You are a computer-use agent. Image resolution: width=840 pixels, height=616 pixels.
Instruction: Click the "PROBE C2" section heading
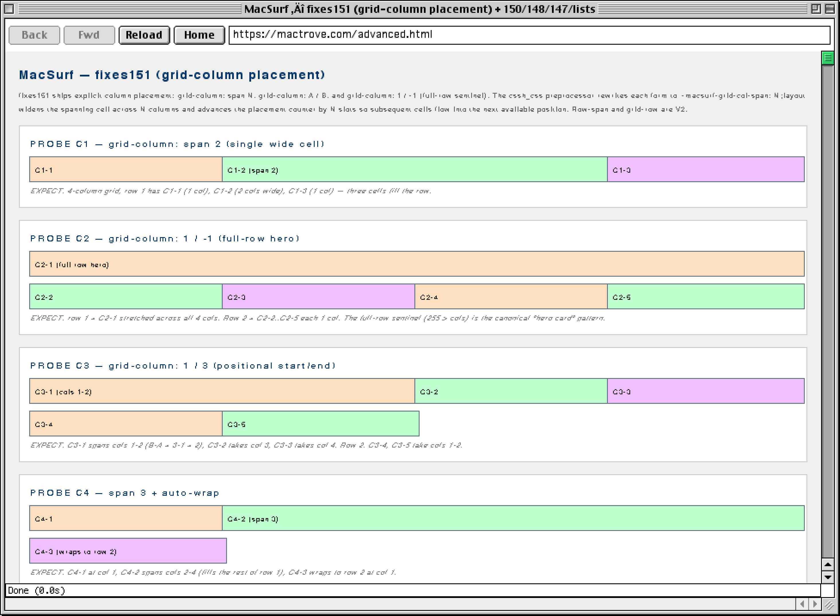point(165,239)
